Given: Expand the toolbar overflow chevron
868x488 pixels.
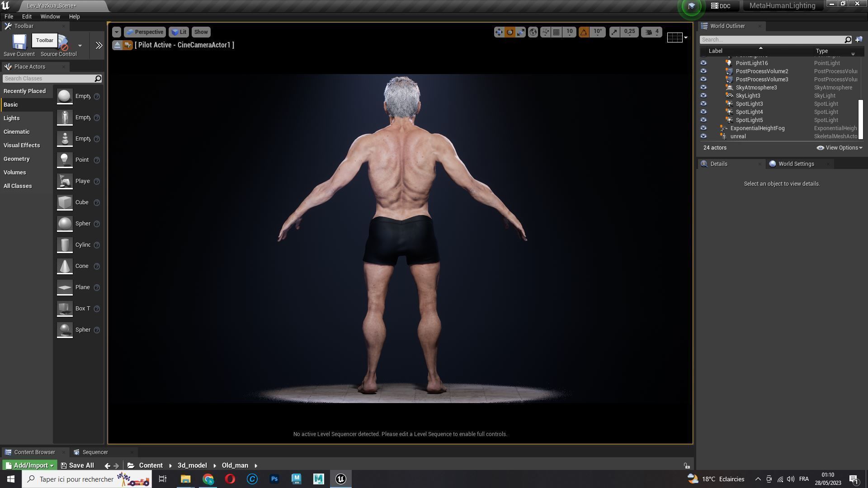Looking at the screenshot, I should pyautogui.click(x=99, y=45).
